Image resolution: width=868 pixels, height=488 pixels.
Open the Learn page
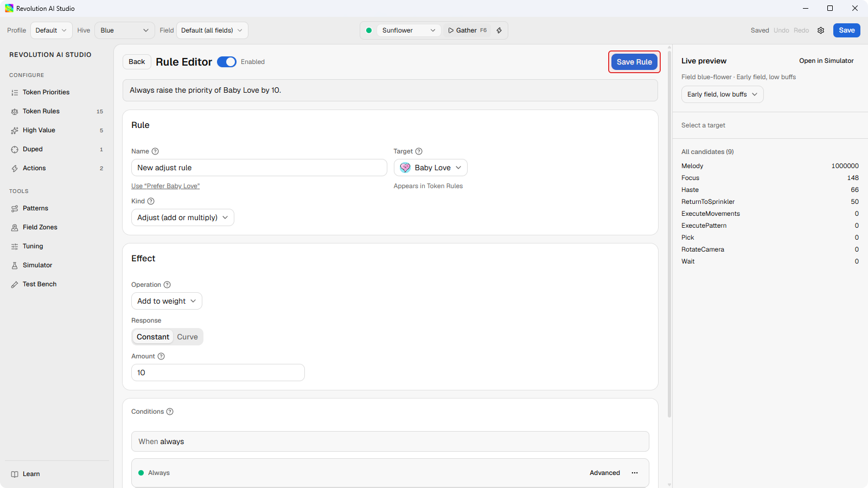tap(57, 474)
